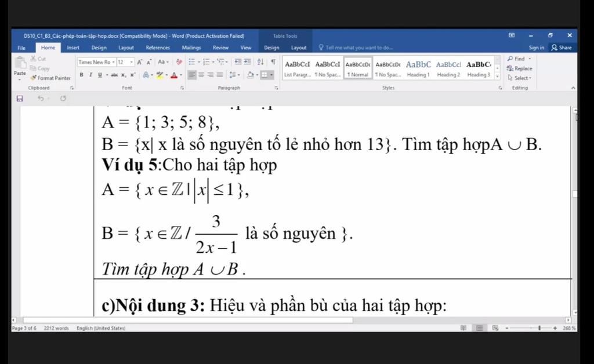Toggle Align Left paragraph alignment

(x=192, y=75)
